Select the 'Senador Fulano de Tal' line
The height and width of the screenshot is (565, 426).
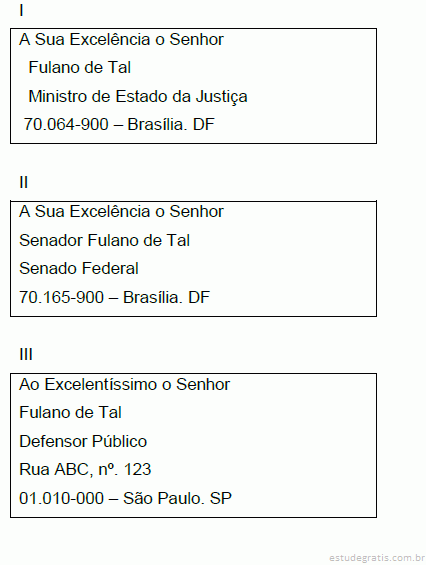(x=104, y=240)
